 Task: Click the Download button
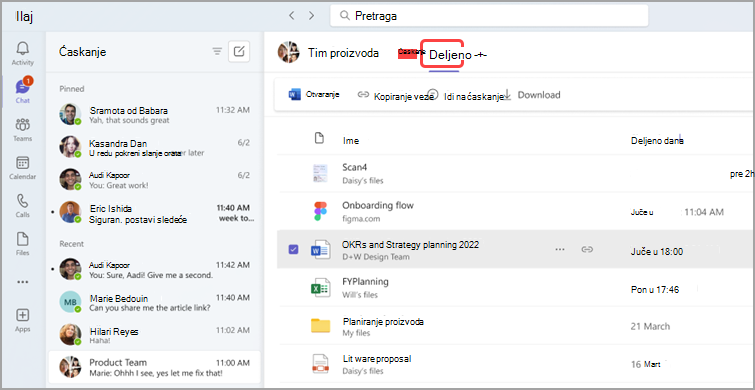click(533, 95)
